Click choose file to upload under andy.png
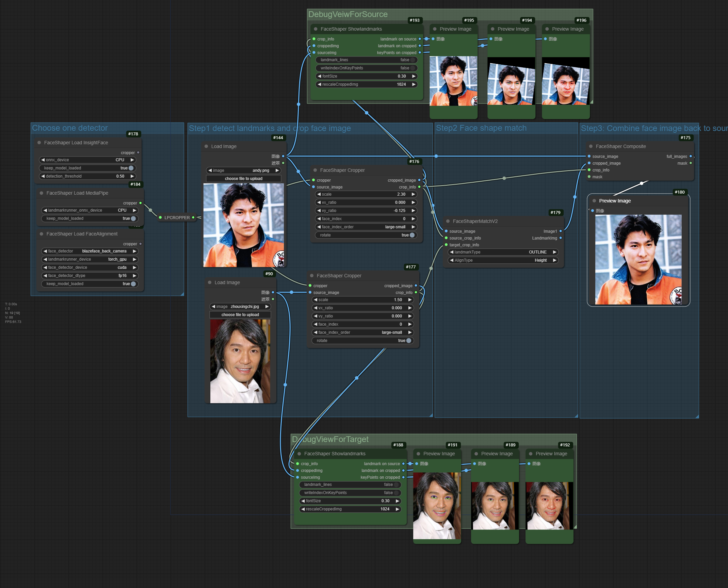The width and height of the screenshot is (728, 588). [243, 179]
